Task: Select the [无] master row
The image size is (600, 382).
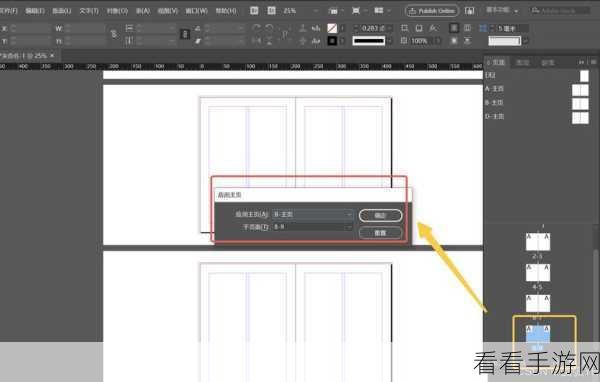Action: tap(536, 75)
